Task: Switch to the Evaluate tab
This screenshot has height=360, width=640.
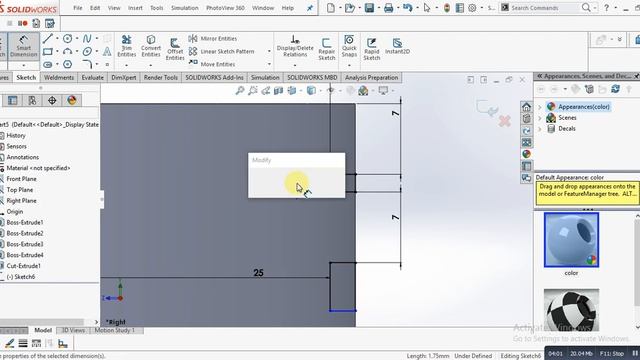Action: coord(92,78)
